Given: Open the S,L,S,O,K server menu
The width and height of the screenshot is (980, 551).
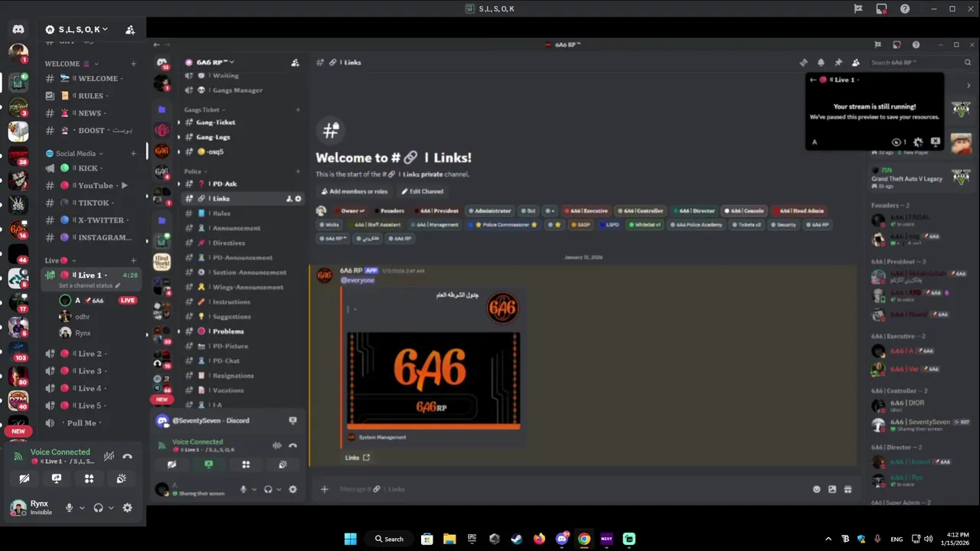Looking at the screenshot, I should 77,30.
